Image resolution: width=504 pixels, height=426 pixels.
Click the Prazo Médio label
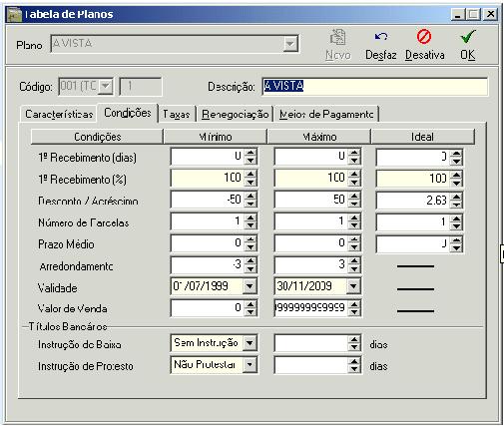pos(66,244)
